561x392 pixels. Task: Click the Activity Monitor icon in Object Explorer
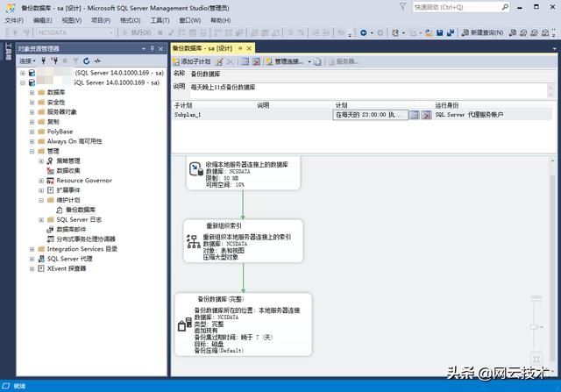(x=97, y=61)
